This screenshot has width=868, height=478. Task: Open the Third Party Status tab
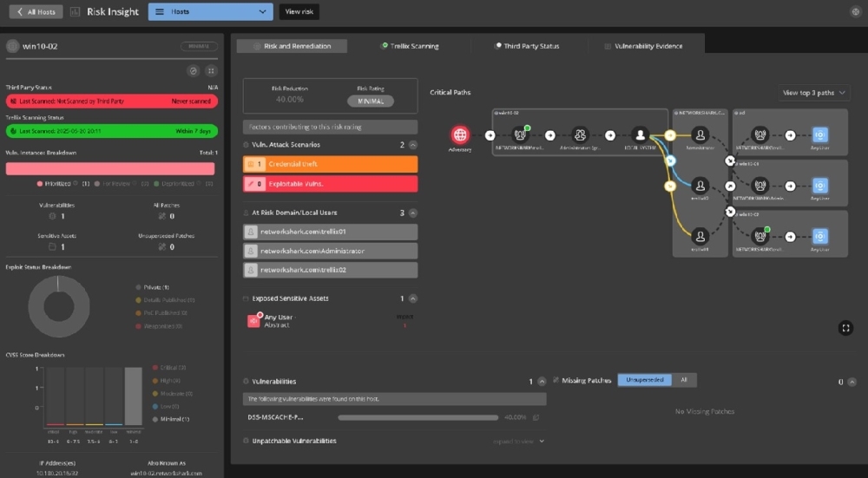(x=527, y=46)
